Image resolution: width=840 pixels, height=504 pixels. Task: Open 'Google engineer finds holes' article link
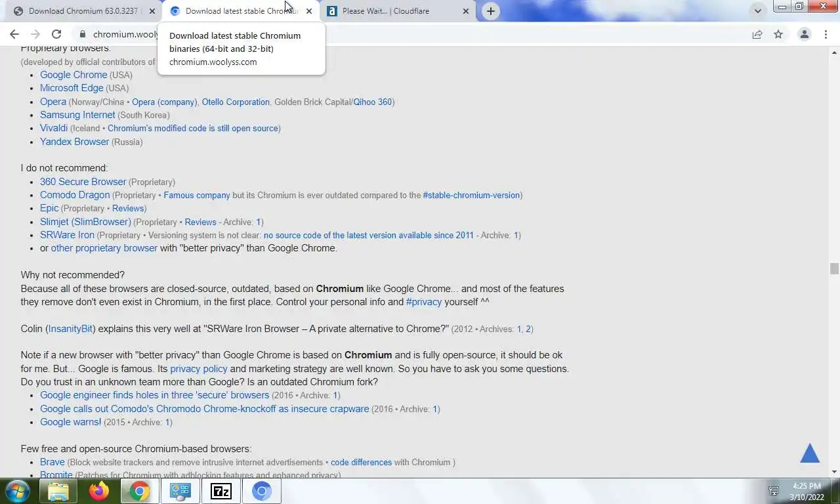click(x=154, y=395)
